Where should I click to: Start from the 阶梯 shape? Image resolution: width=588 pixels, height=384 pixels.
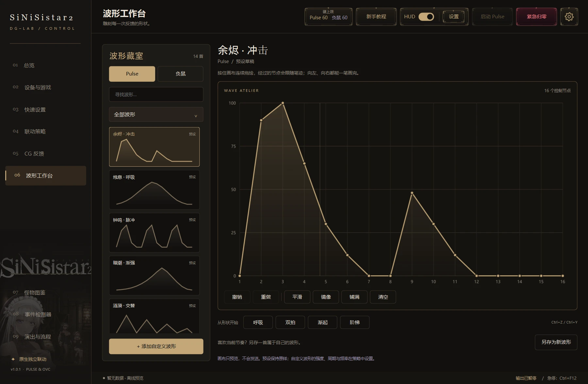[x=355, y=322]
